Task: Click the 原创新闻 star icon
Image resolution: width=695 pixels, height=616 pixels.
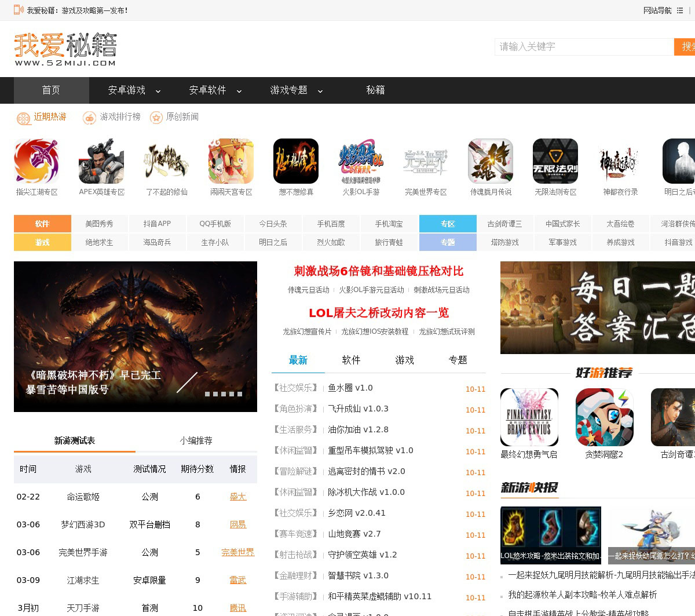Action: pyautogui.click(x=156, y=118)
